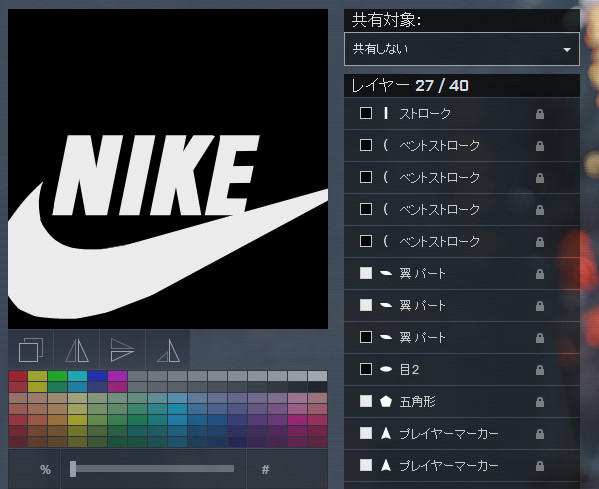Click the wing shape icon of the black-swatch 翼パート

click(x=386, y=337)
